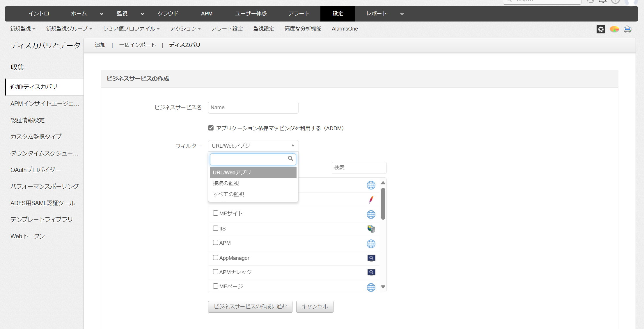Image resolution: width=644 pixels, height=329 pixels.
Task: Click the ビジネスサービス名 Name input field
Action: point(253,108)
